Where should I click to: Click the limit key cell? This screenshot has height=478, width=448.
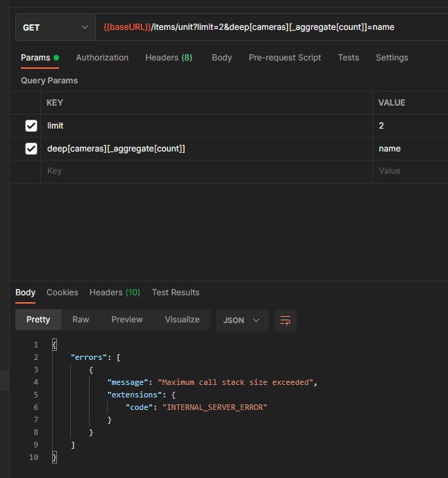click(x=206, y=126)
